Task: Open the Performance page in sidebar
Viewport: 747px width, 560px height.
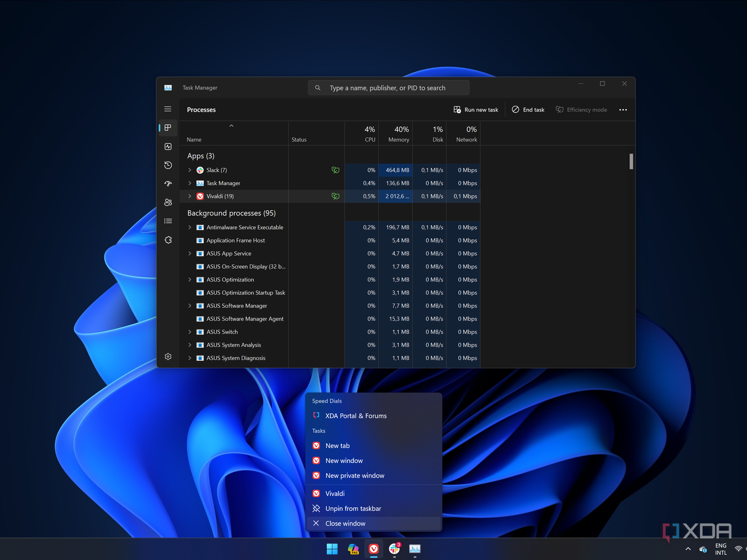Action: coord(168,147)
